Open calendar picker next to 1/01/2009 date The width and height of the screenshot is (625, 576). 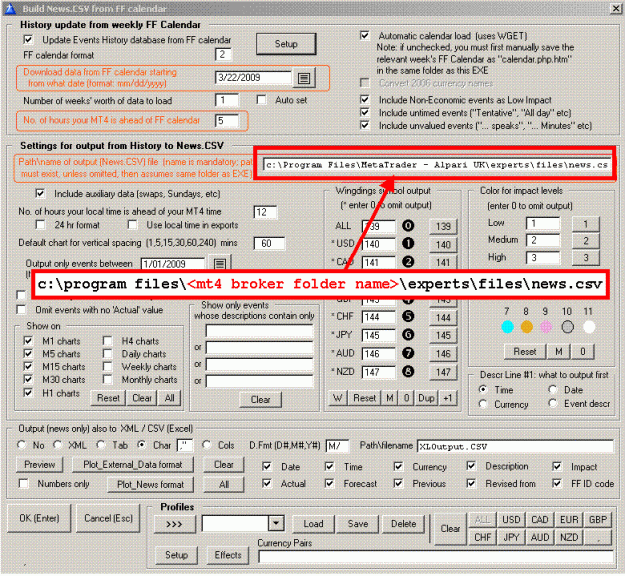click(220, 263)
